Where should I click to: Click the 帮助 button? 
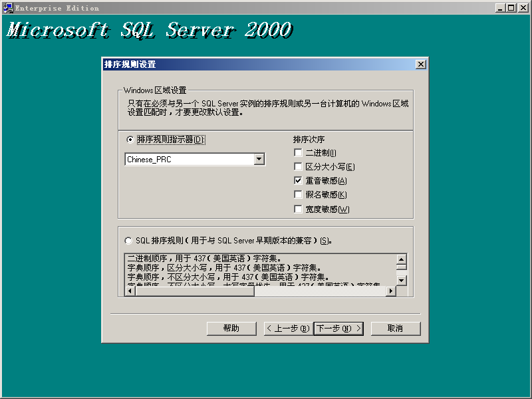pyautogui.click(x=231, y=329)
